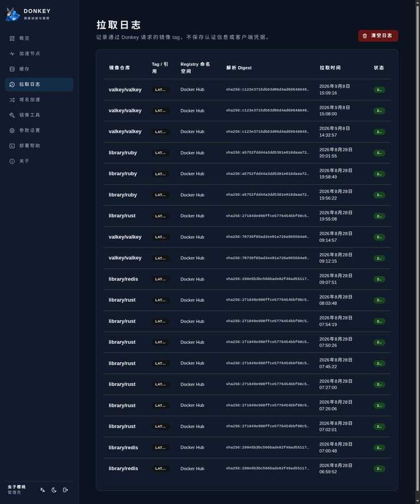Select library/rust in the 19:55:08 row

(x=122, y=216)
